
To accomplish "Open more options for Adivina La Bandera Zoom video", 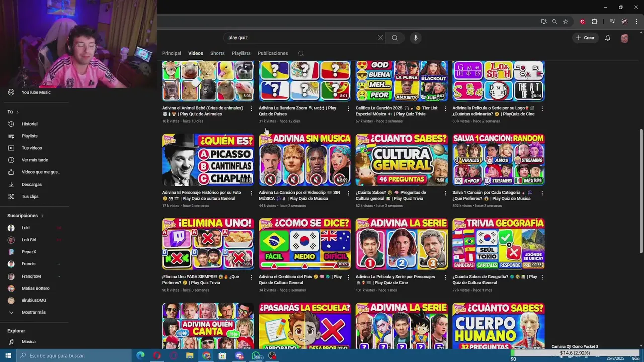I will click(348, 108).
